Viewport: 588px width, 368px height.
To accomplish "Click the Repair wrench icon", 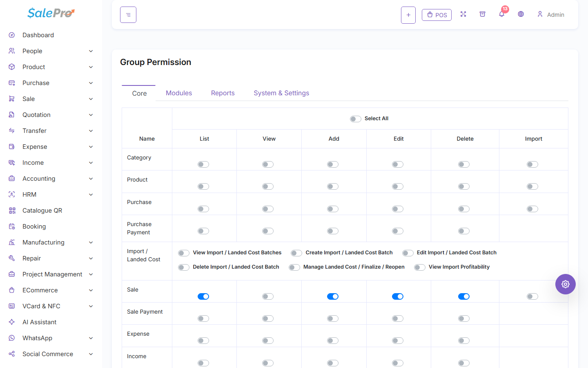I will (12, 258).
